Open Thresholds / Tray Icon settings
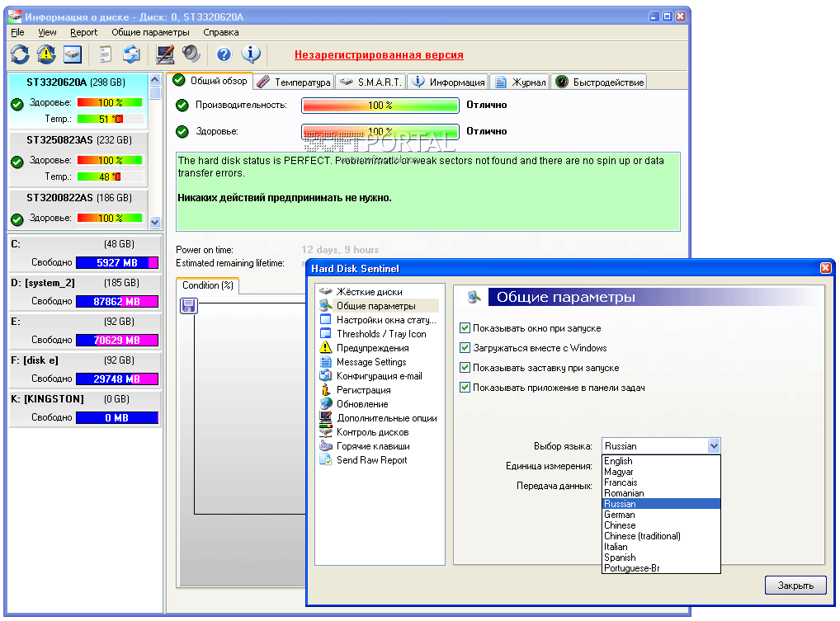Viewport: 840px width, 621px height. coord(381,333)
